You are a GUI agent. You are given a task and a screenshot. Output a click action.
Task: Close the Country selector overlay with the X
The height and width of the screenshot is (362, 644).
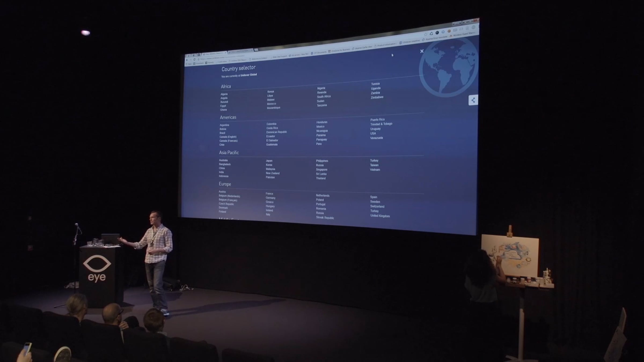pyautogui.click(x=422, y=51)
